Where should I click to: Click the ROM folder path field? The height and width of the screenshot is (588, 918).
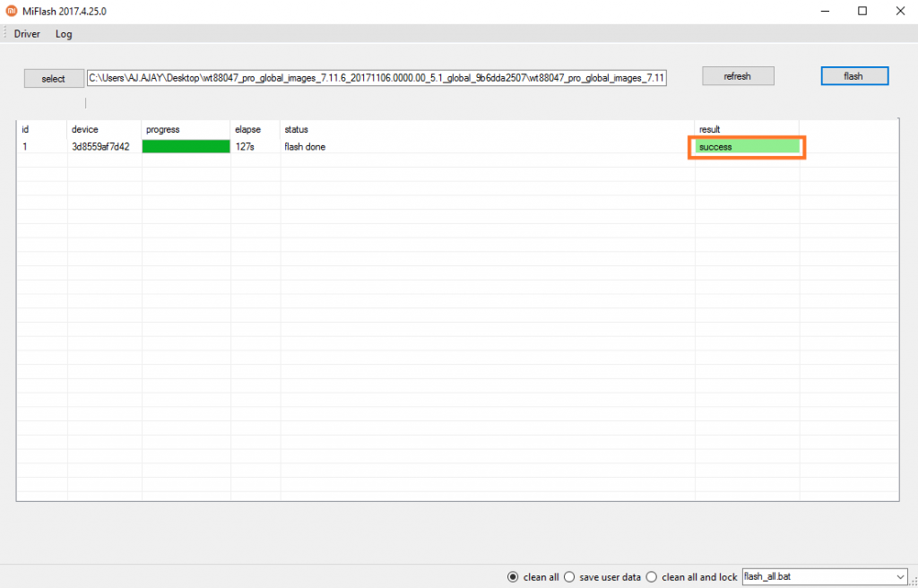pos(377,78)
